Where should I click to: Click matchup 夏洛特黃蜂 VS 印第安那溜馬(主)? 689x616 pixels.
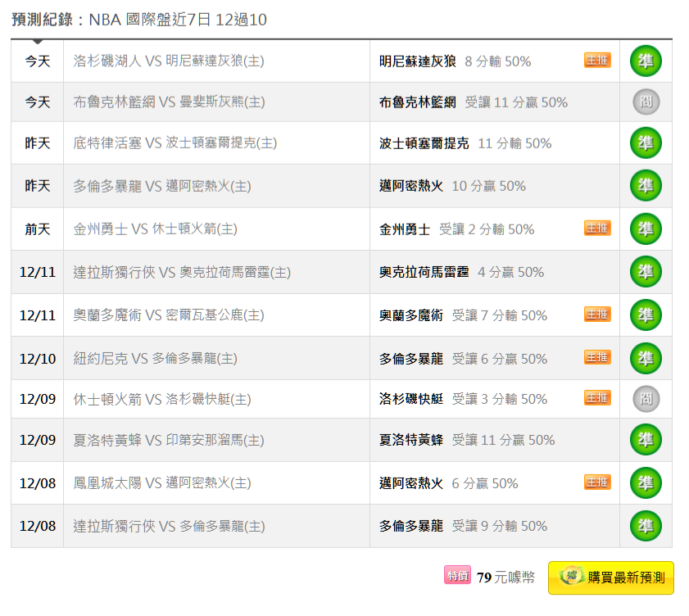point(169,440)
